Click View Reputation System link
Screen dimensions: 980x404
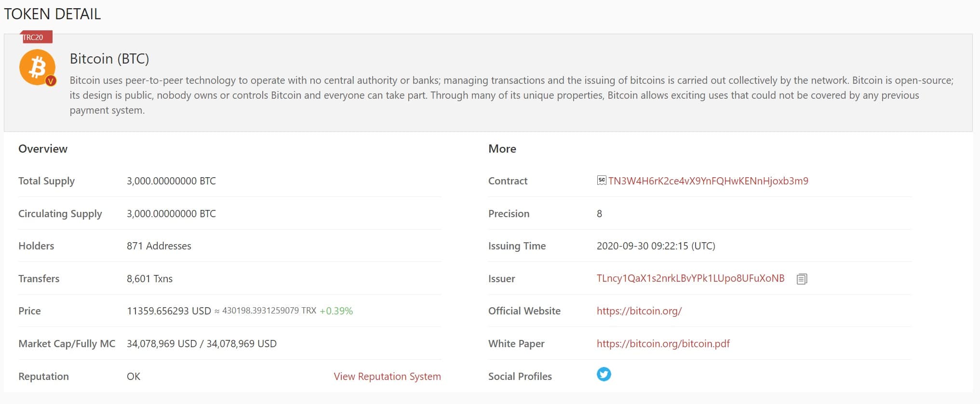(387, 377)
